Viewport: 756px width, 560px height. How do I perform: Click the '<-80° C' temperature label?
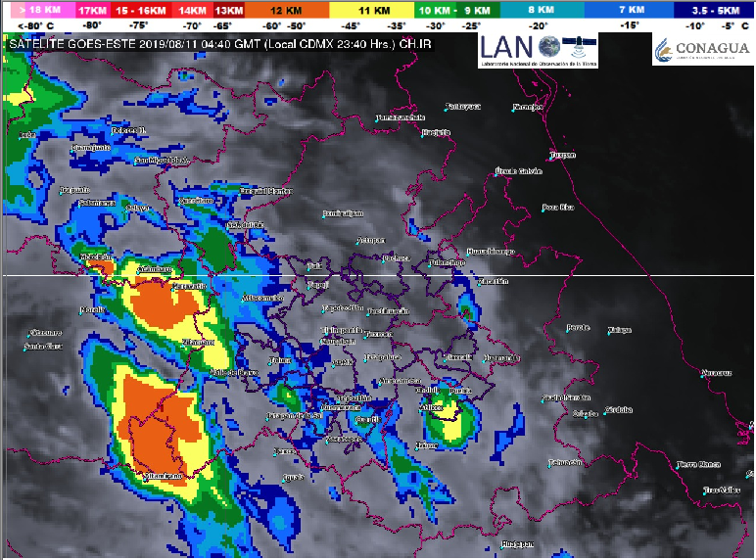(35, 26)
